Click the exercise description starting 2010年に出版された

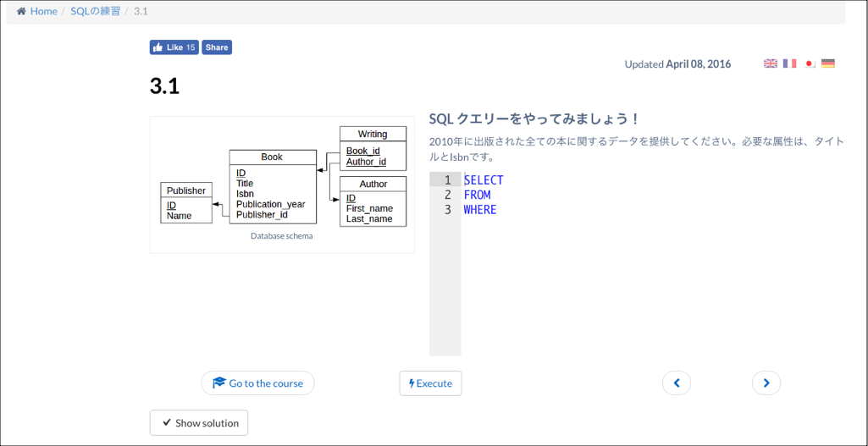pos(637,150)
